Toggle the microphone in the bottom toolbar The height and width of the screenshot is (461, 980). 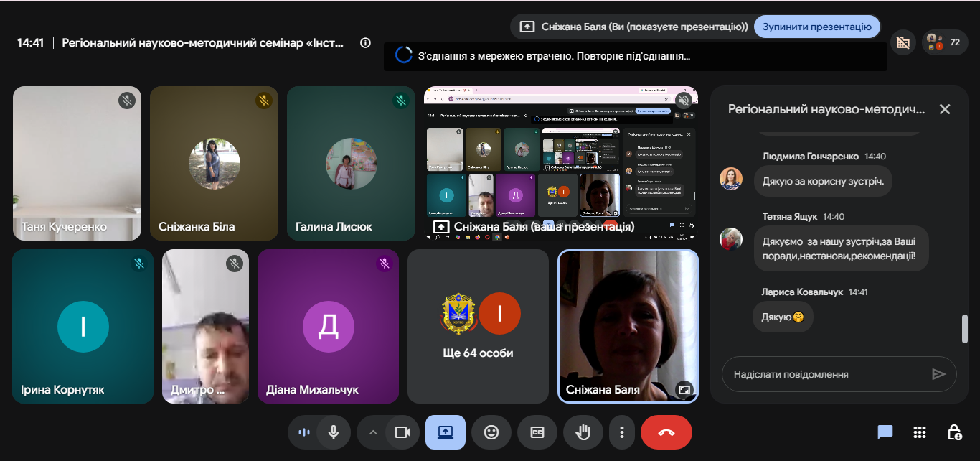click(x=333, y=432)
